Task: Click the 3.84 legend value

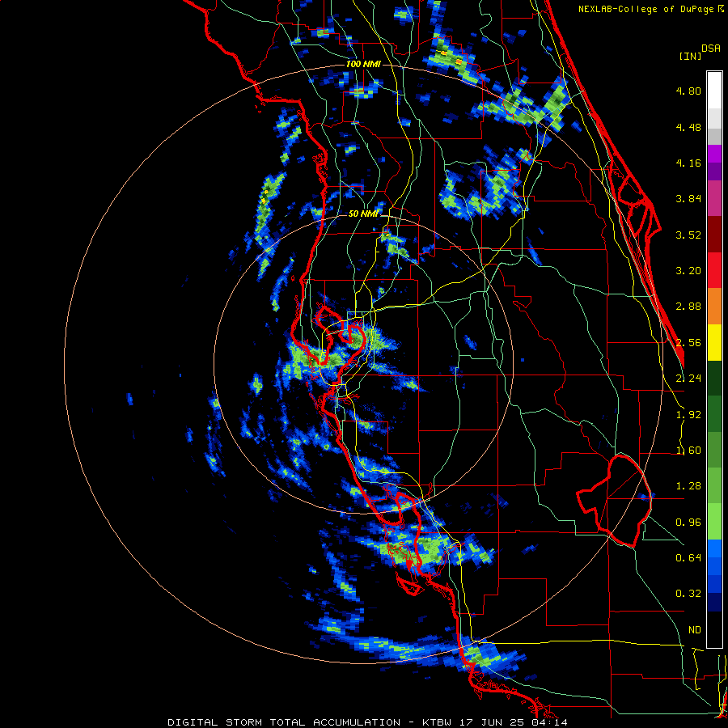Action: 688,199
